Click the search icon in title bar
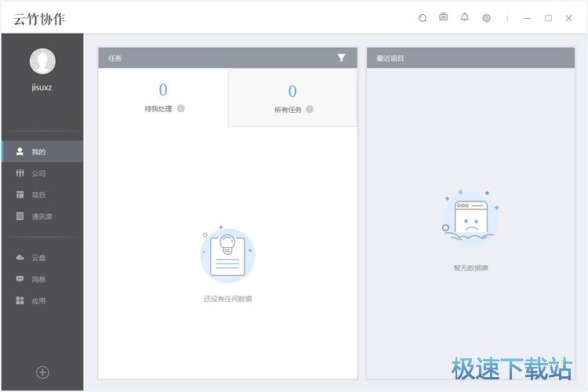This screenshot has height=392, width=588. click(423, 18)
